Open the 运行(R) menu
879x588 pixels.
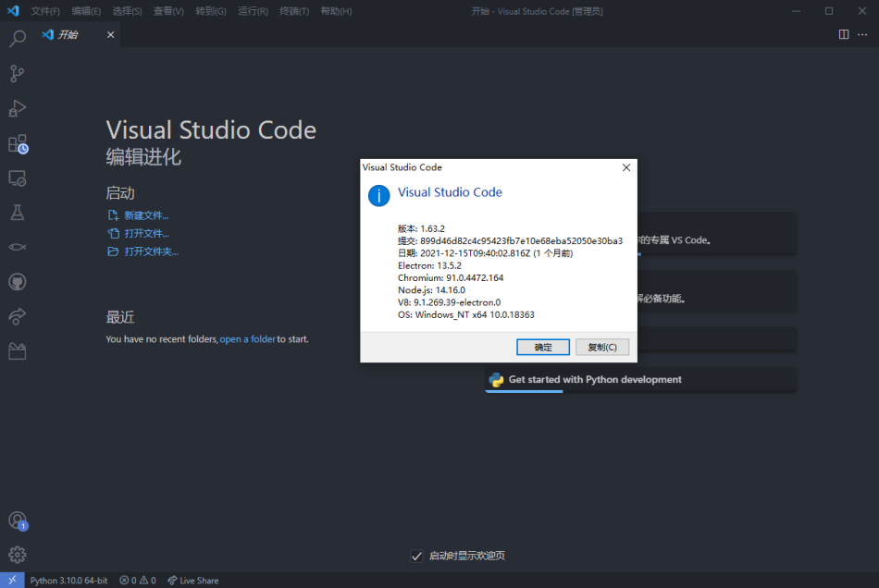tap(253, 11)
